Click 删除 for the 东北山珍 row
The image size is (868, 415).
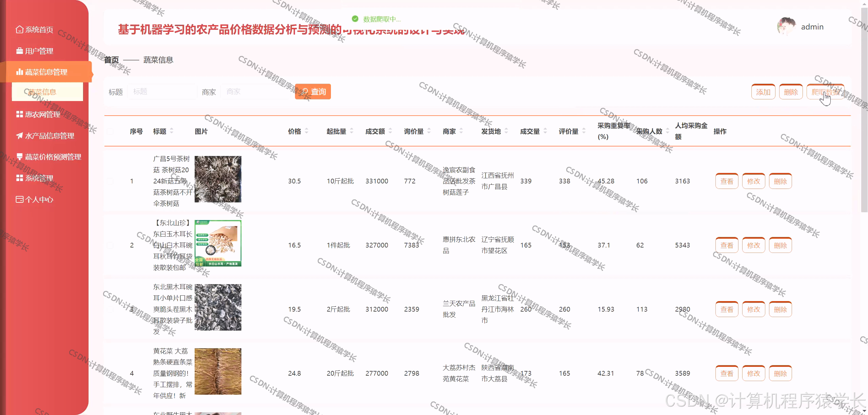tap(781, 245)
